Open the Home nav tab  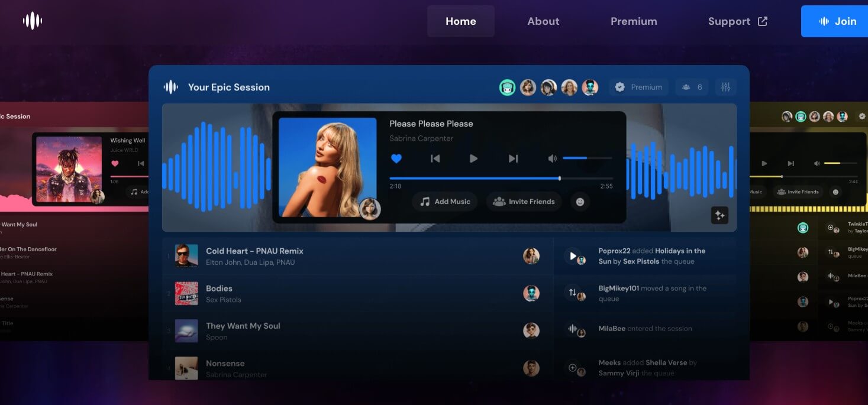pos(461,21)
